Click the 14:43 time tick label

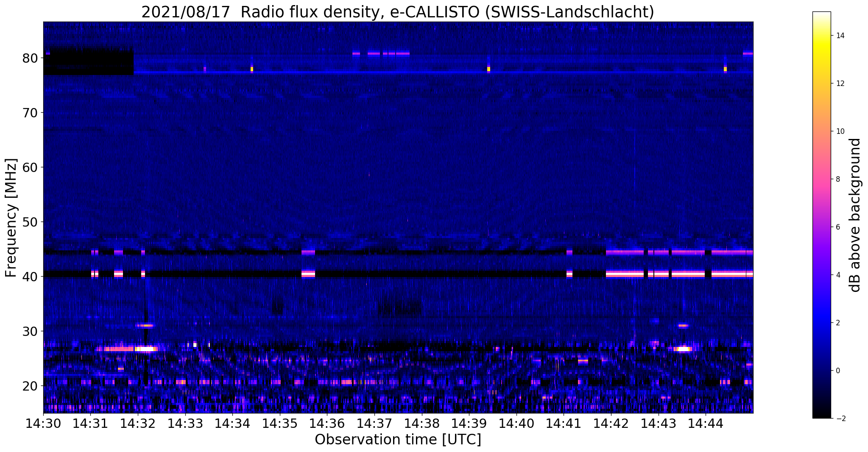pyautogui.click(x=659, y=423)
